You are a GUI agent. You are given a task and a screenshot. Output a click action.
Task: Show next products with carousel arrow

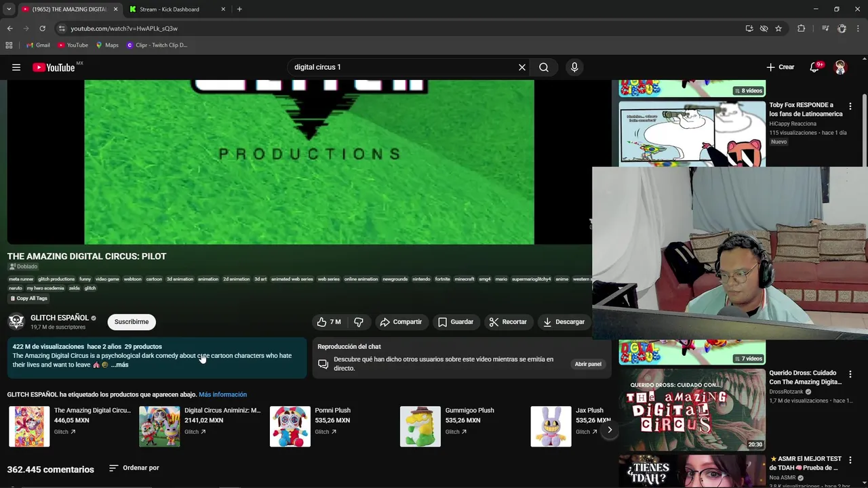point(609,430)
